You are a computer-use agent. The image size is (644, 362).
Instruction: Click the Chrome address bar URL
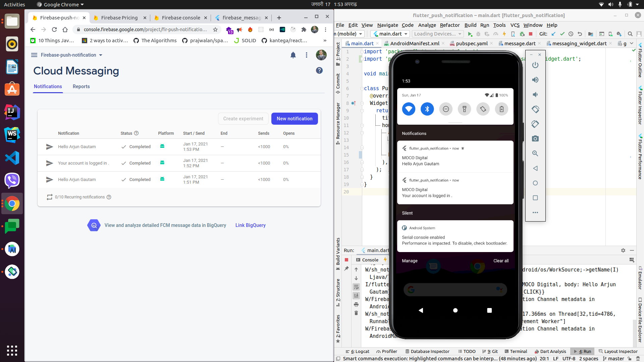[145, 29]
